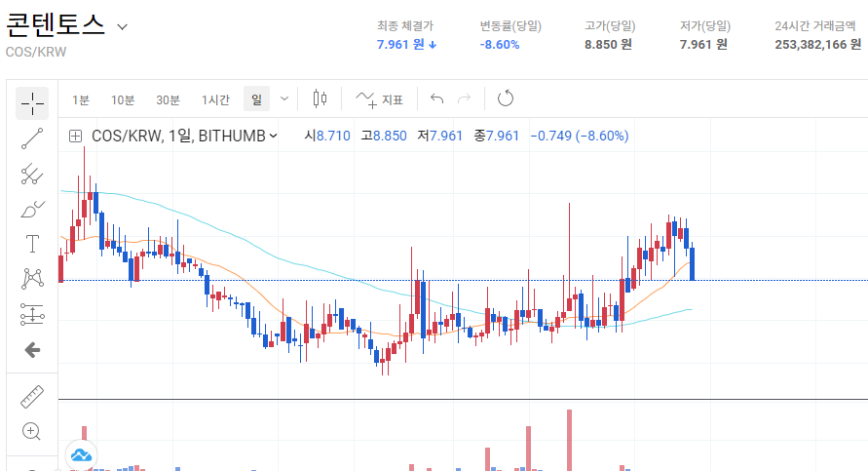This screenshot has height=471, width=868.
Task: Click the 변동률(당일) label
Action: 510,26
